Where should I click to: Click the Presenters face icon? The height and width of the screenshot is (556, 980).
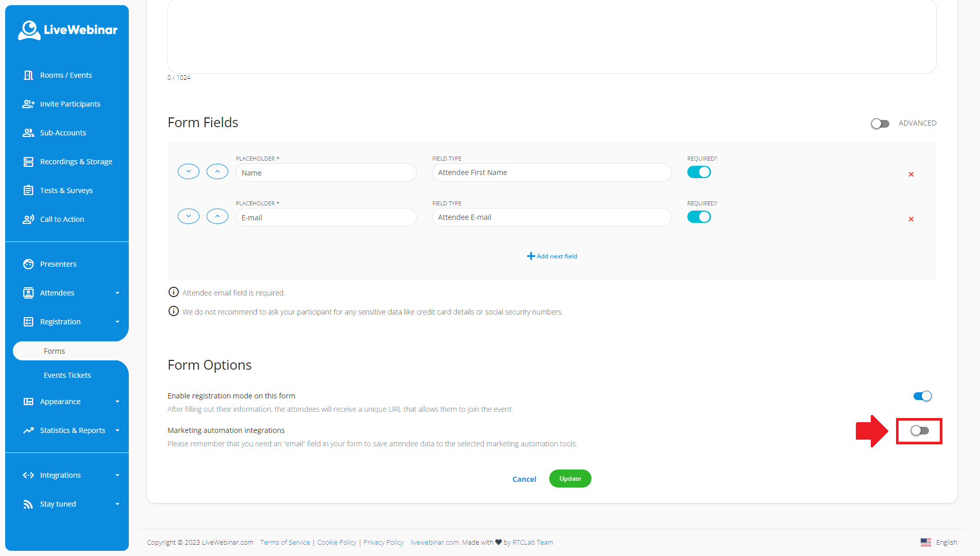pyautogui.click(x=28, y=264)
